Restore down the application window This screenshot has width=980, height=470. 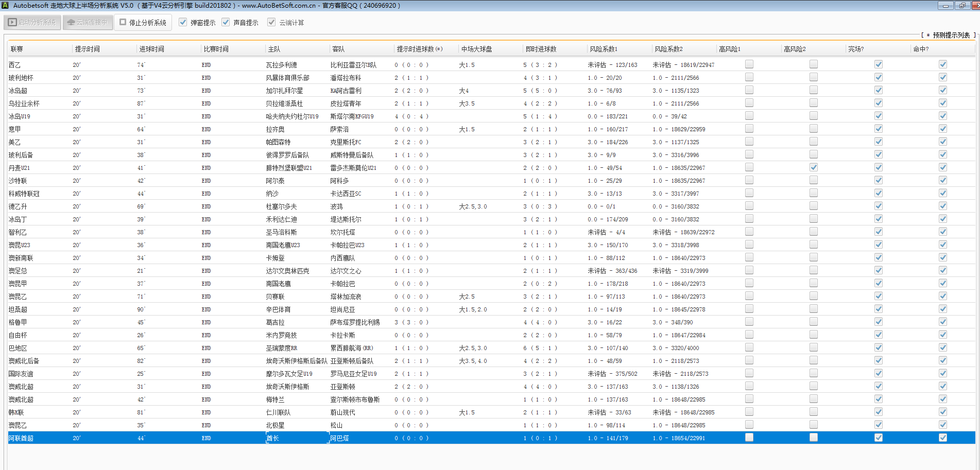click(962, 6)
